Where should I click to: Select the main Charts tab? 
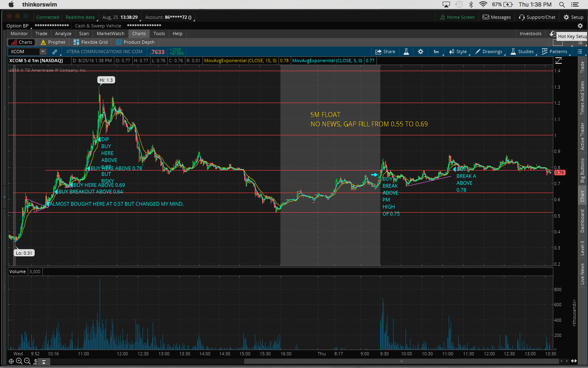click(x=139, y=34)
